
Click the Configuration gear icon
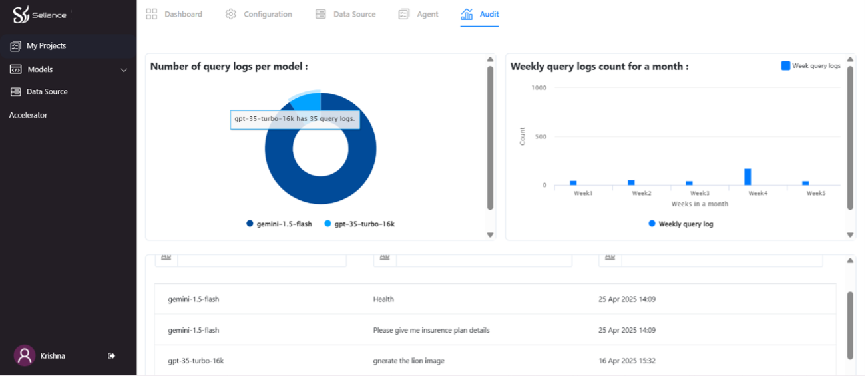coord(231,14)
